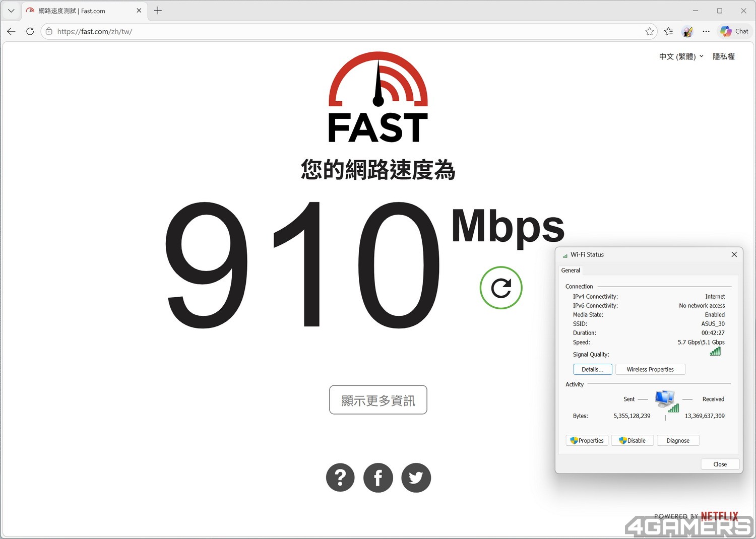This screenshot has height=539, width=756.
Task: Share results via the Twitter icon
Action: point(416,478)
